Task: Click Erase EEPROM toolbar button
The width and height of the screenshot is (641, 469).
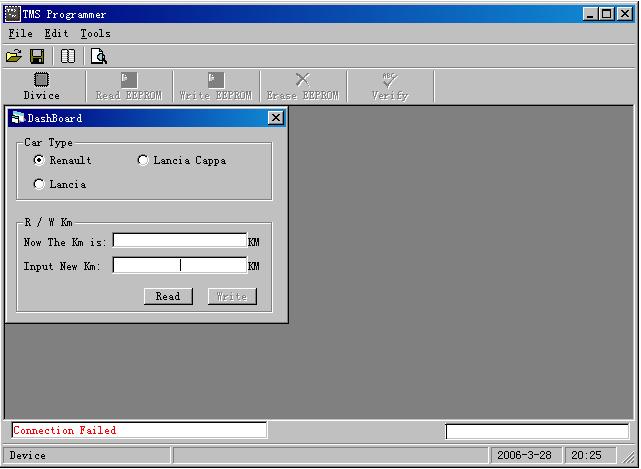Action: 303,86
